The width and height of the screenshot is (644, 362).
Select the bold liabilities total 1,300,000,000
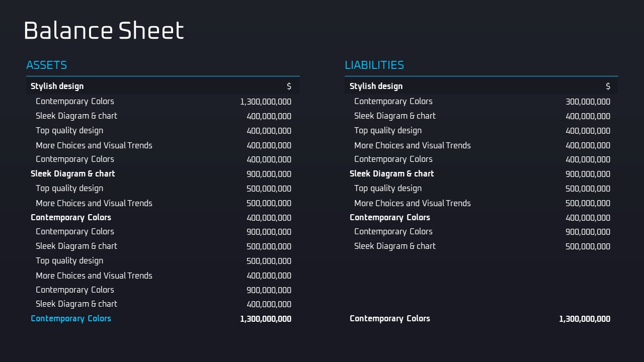click(x=585, y=319)
